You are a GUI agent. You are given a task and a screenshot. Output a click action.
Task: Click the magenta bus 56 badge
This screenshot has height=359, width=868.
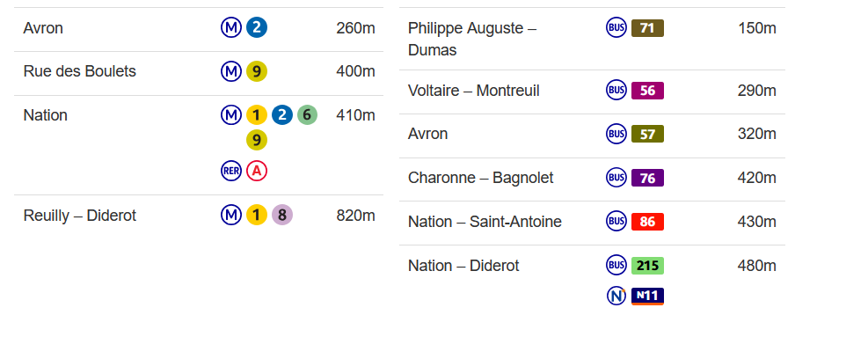tap(647, 91)
